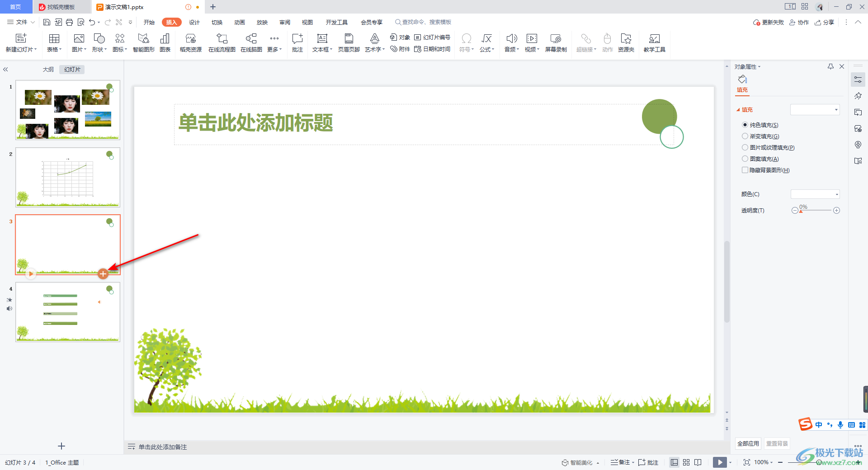Open smart graphics tool

(143, 43)
